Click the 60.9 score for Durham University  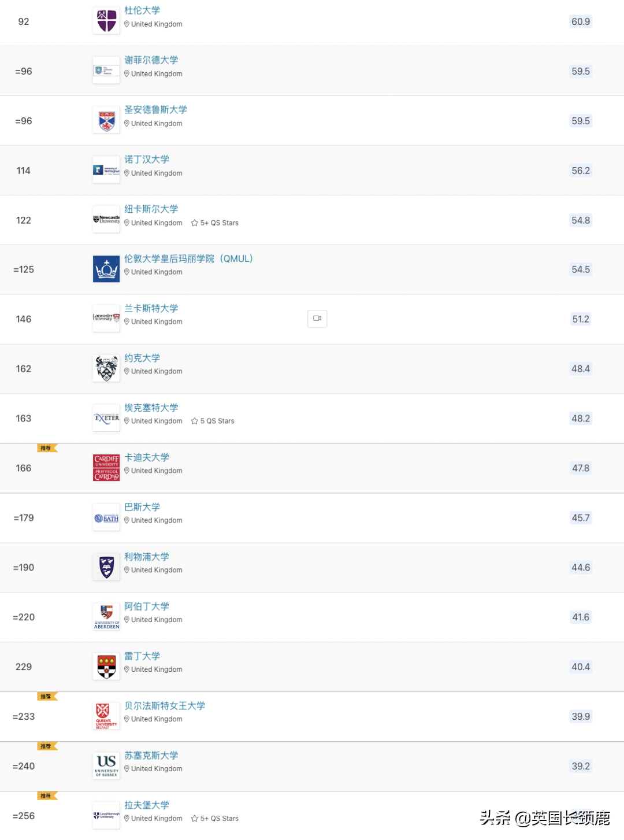581,22
